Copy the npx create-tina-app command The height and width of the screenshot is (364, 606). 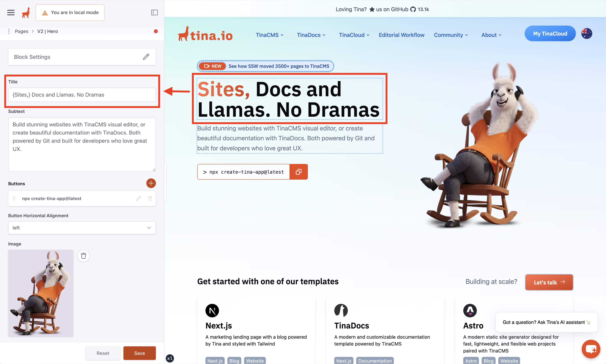(298, 172)
